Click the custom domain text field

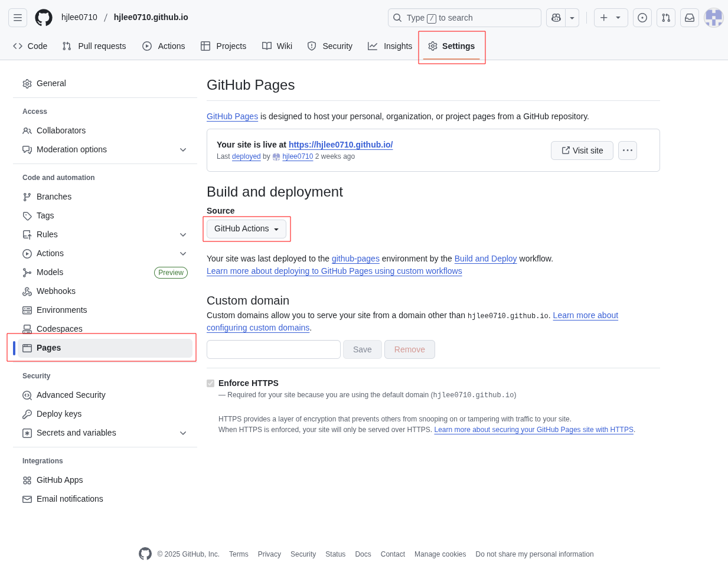point(273,349)
